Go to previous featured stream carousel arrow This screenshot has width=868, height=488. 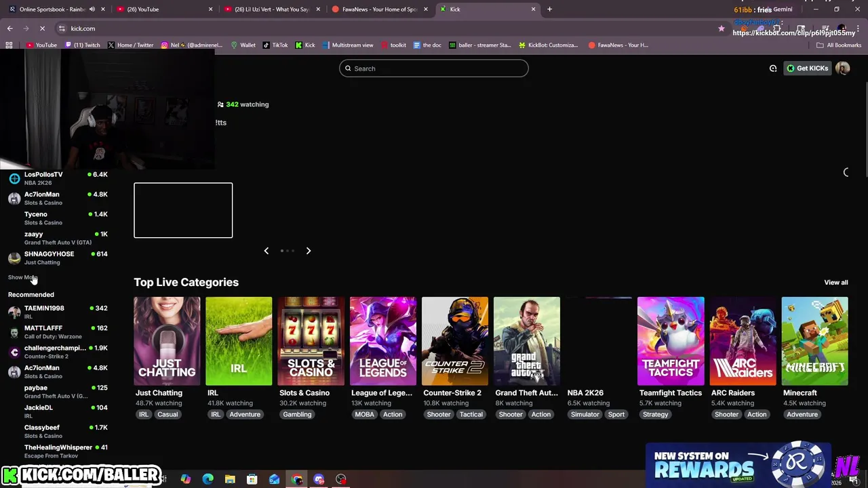pos(266,251)
